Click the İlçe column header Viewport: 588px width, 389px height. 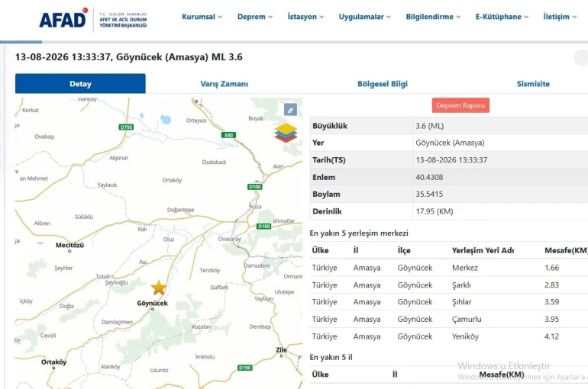pyautogui.click(x=404, y=250)
